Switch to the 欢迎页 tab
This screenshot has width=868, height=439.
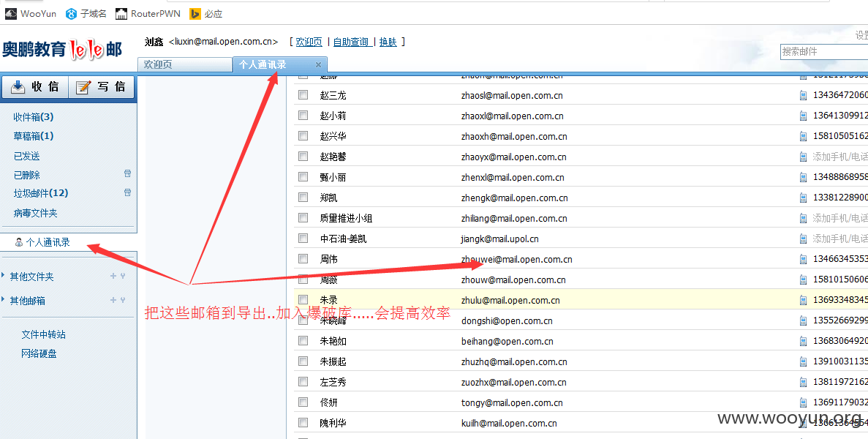tap(185, 64)
